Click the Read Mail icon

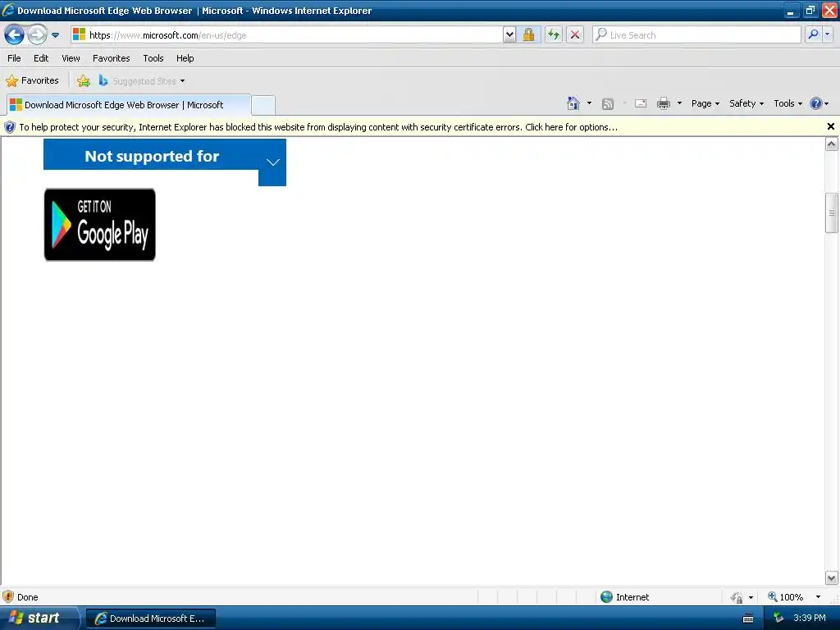[641, 103]
